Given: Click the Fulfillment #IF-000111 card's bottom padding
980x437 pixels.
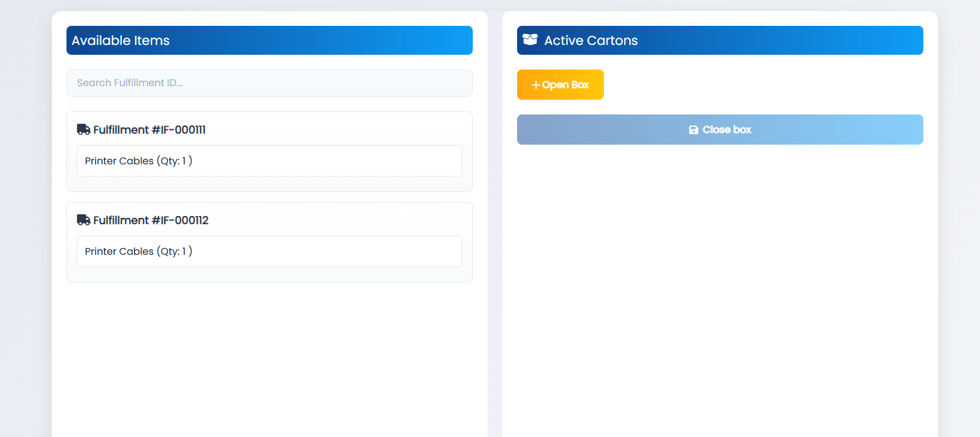Looking at the screenshot, I should pos(270,184).
